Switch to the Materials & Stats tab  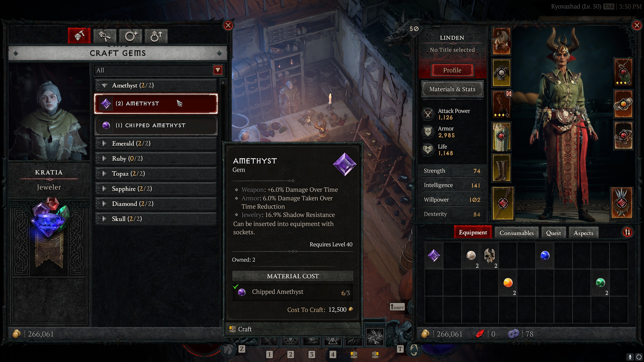452,89
